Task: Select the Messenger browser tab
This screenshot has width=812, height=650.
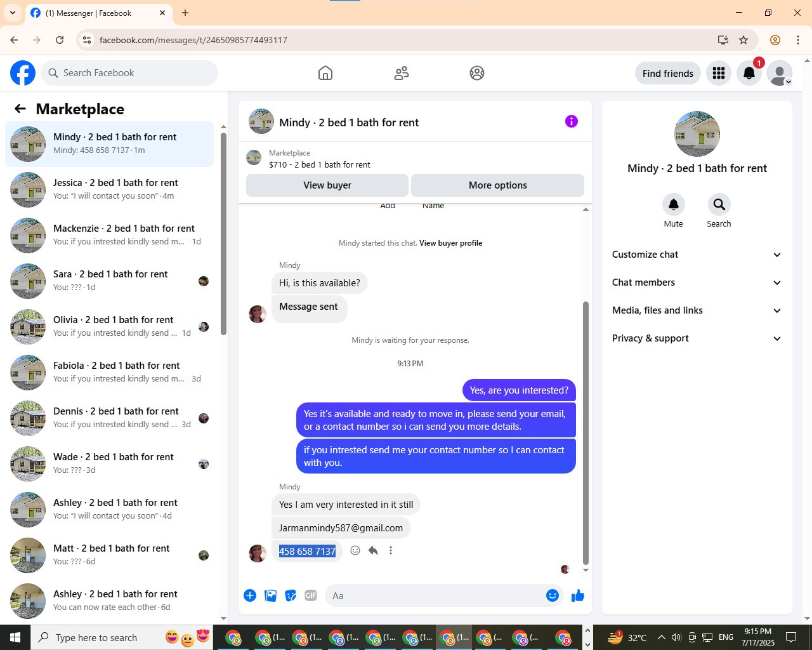Action: 98,13
